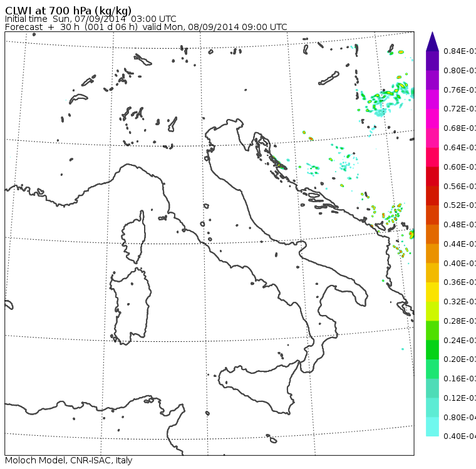
Task: Pick the orange swatch between 0.44E-03 and 0.48E-03
Action: click(x=432, y=234)
